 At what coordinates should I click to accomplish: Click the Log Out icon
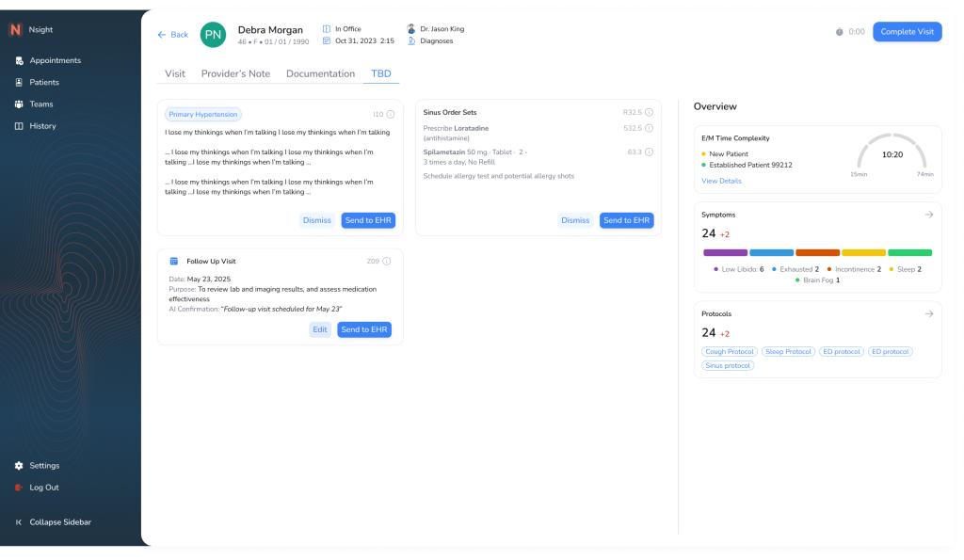coord(19,488)
